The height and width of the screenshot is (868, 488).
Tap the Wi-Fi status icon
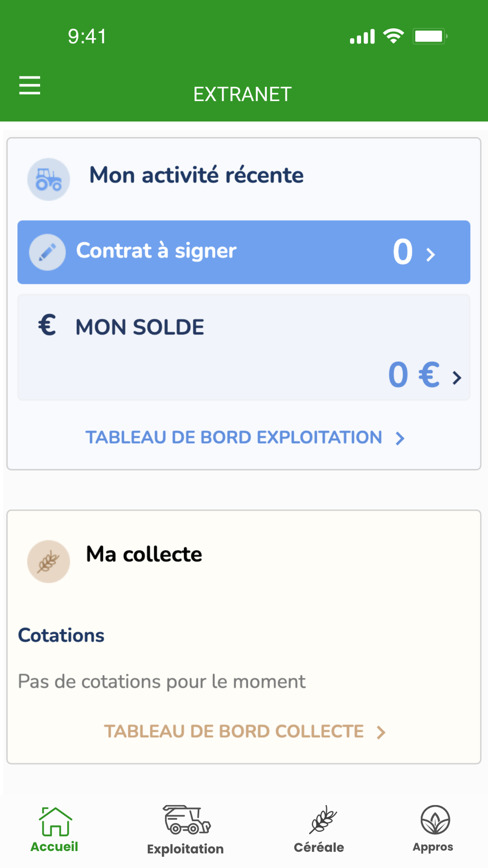pos(393,36)
